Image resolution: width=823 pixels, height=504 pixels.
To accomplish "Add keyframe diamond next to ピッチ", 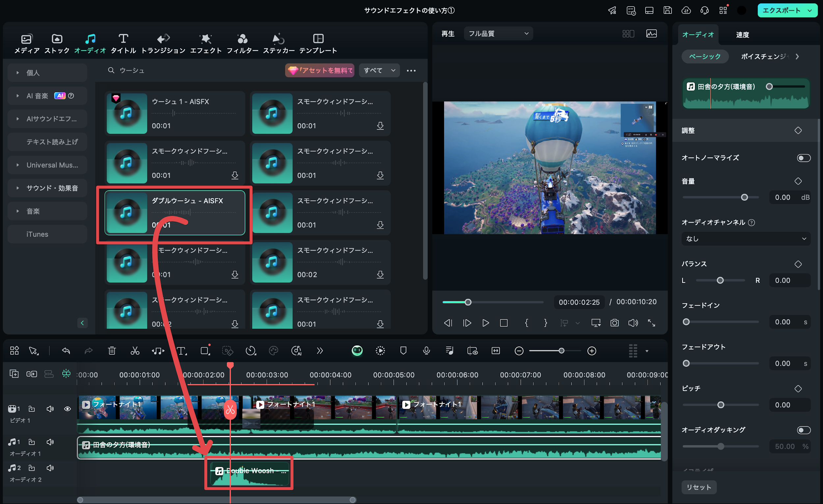I will [798, 389].
